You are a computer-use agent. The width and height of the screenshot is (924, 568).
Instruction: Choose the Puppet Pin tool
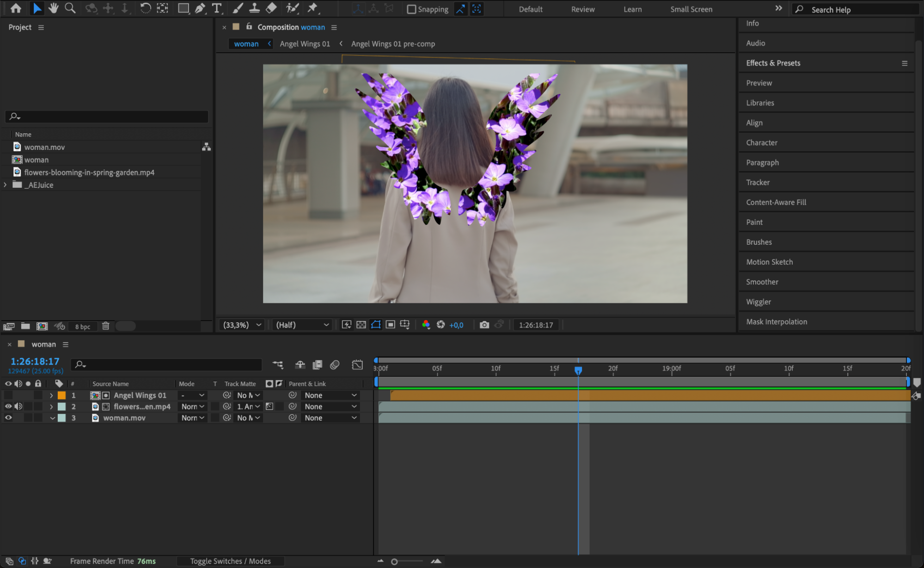point(313,8)
